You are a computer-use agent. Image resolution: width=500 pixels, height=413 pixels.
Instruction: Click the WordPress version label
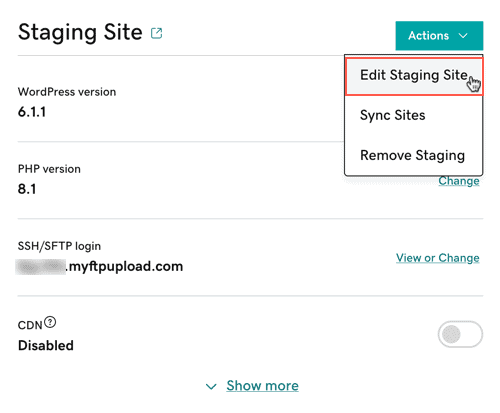tap(67, 92)
